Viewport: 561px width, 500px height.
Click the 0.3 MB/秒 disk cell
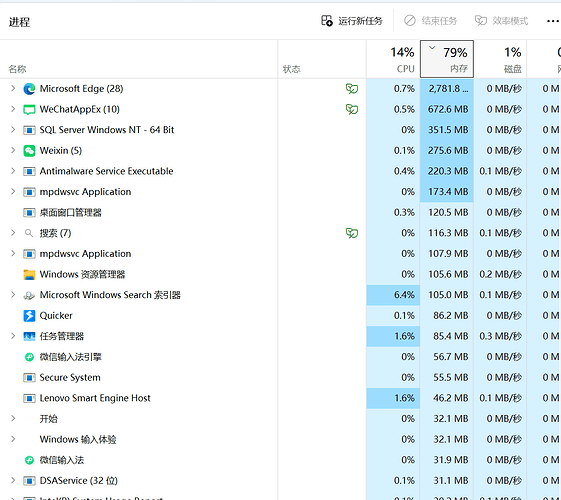pyautogui.click(x=500, y=336)
